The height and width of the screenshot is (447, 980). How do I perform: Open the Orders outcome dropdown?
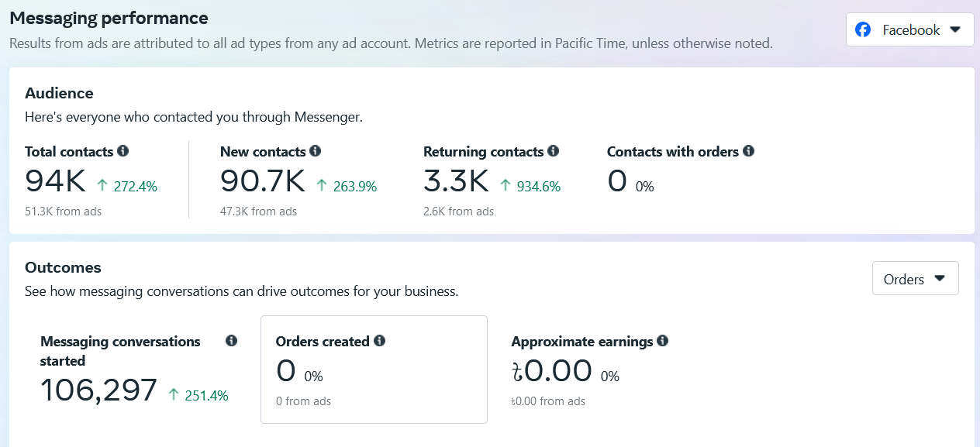[915, 279]
